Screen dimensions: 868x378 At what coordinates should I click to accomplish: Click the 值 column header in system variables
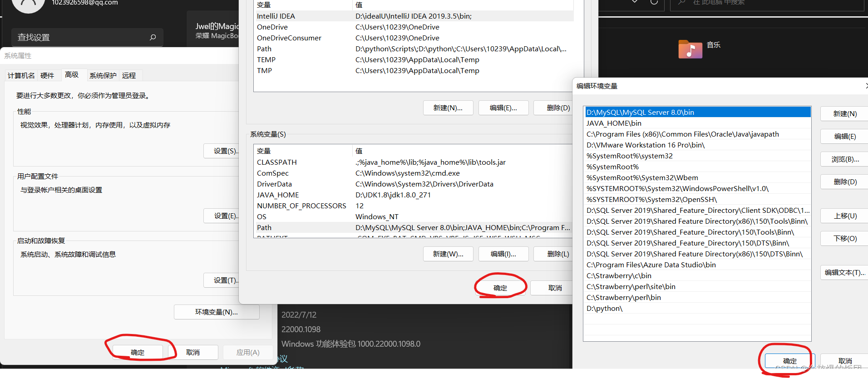[463, 151]
